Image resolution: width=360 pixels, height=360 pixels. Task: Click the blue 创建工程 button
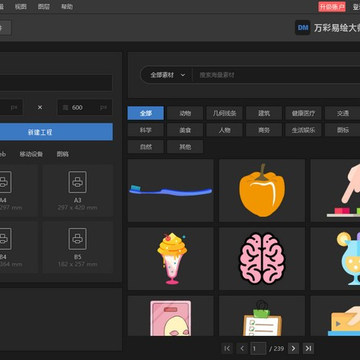pyautogui.click(x=56, y=132)
